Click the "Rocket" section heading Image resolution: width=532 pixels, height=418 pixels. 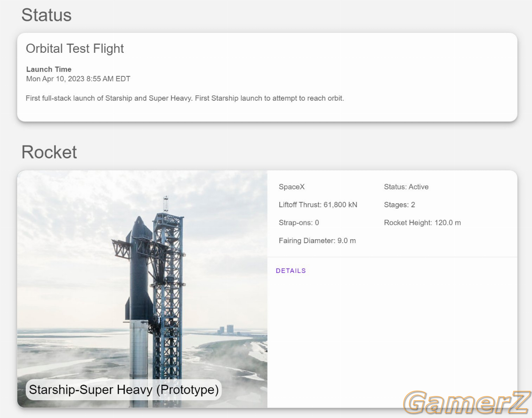pos(49,152)
